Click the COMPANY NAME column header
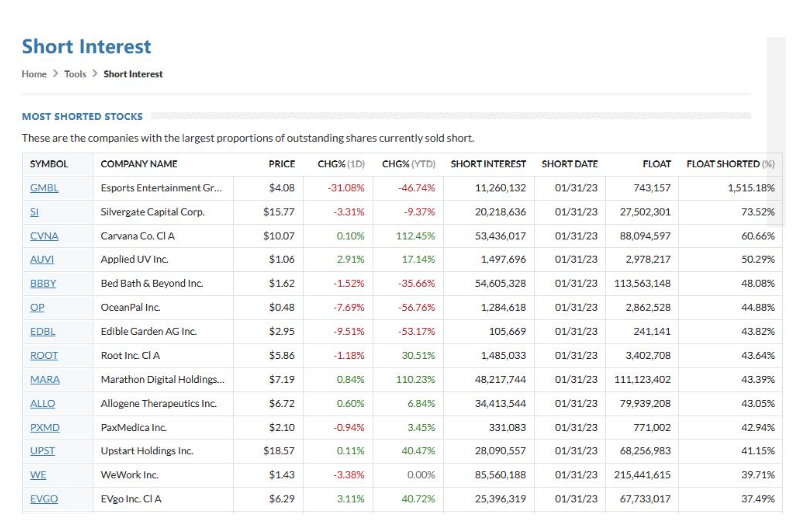 pos(139,164)
